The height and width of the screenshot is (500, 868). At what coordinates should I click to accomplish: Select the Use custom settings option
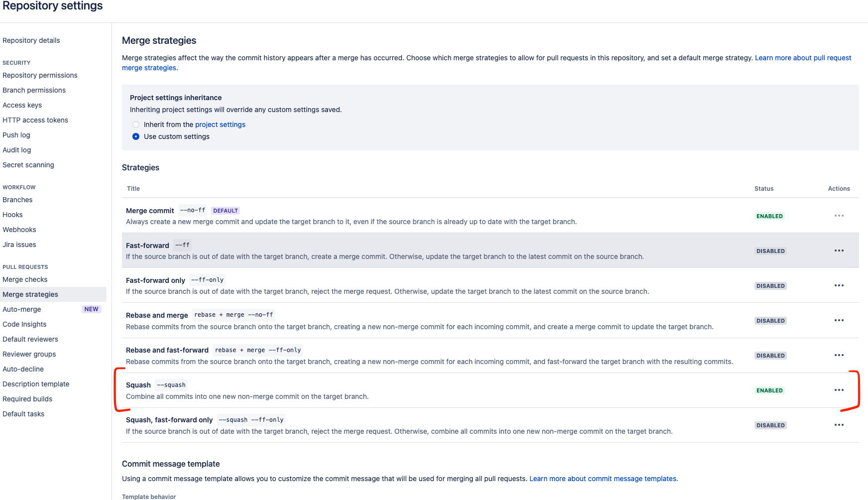(135, 136)
